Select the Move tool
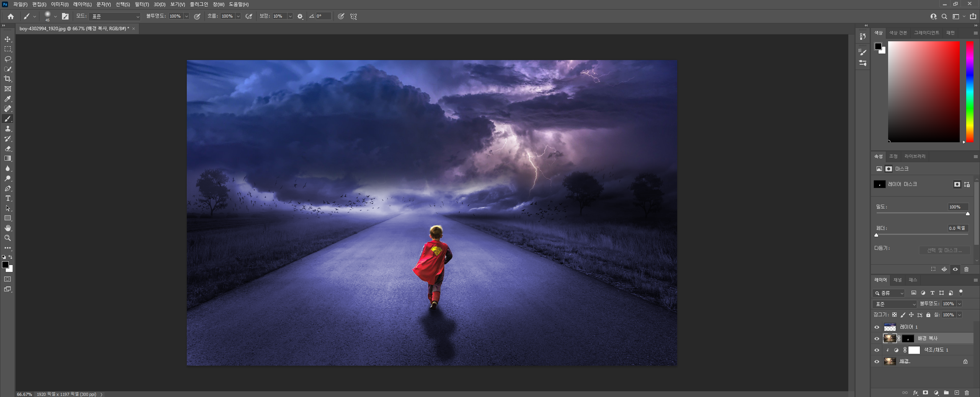This screenshot has width=980, height=397. tap(8, 39)
